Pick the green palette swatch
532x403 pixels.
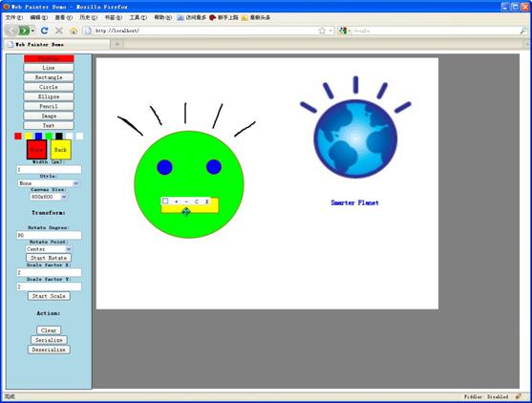(49, 136)
